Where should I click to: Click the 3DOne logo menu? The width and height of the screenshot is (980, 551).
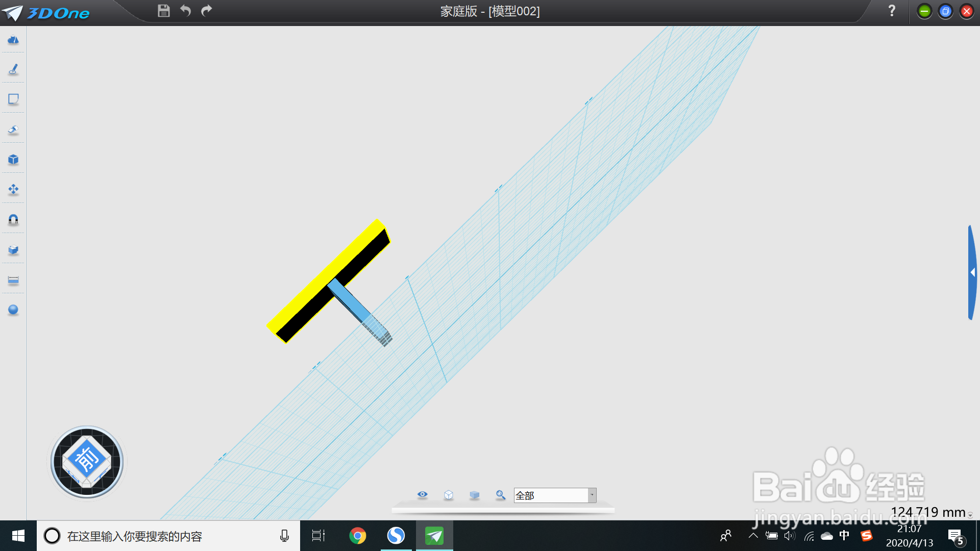point(47,13)
